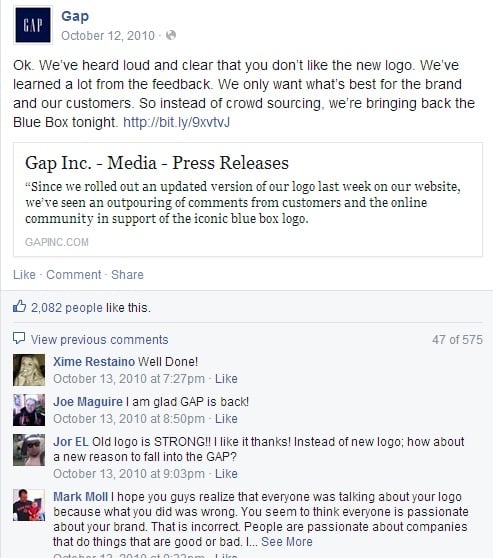This screenshot has height=558, width=493.
Task: Share the Gap post
Action: [x=127, y=275]
